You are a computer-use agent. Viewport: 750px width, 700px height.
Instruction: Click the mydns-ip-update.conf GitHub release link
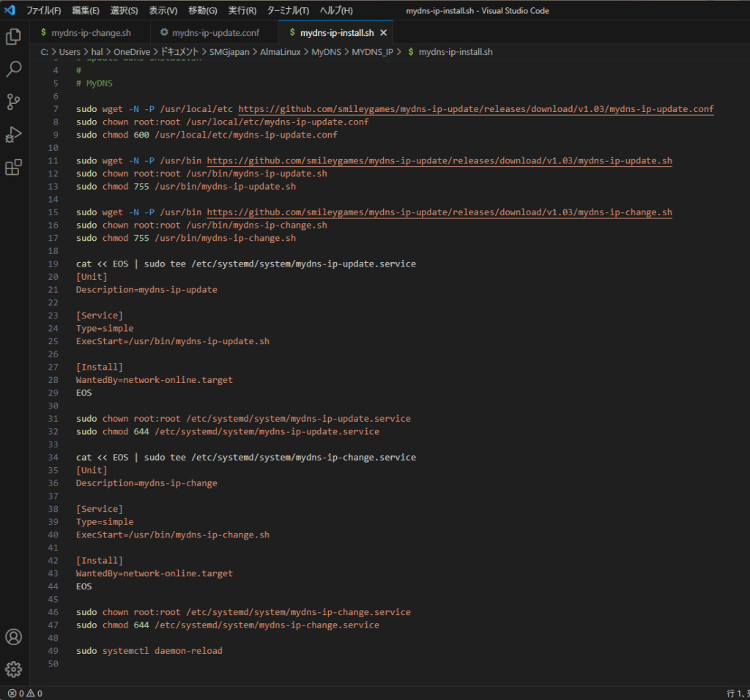coord(476,108)
